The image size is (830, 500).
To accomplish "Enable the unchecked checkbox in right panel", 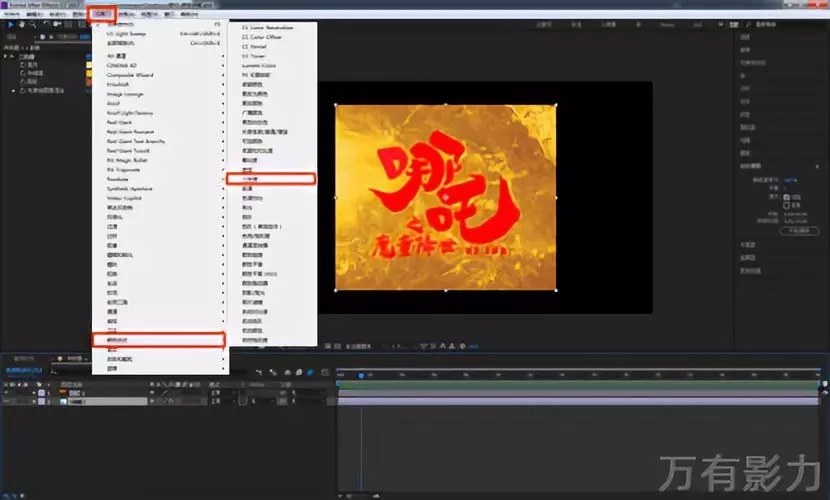I will 785,204.
